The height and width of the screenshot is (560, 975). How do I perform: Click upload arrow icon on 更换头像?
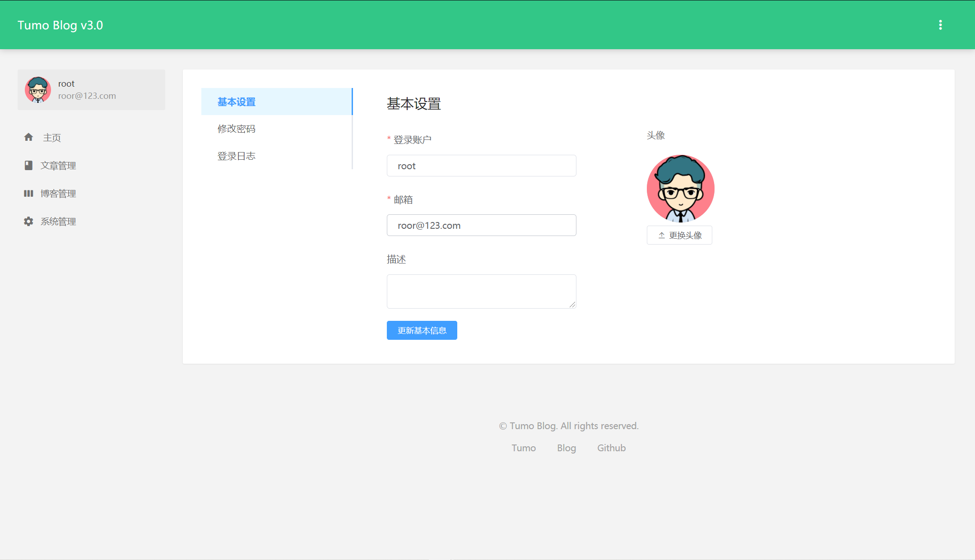point(661,235)
